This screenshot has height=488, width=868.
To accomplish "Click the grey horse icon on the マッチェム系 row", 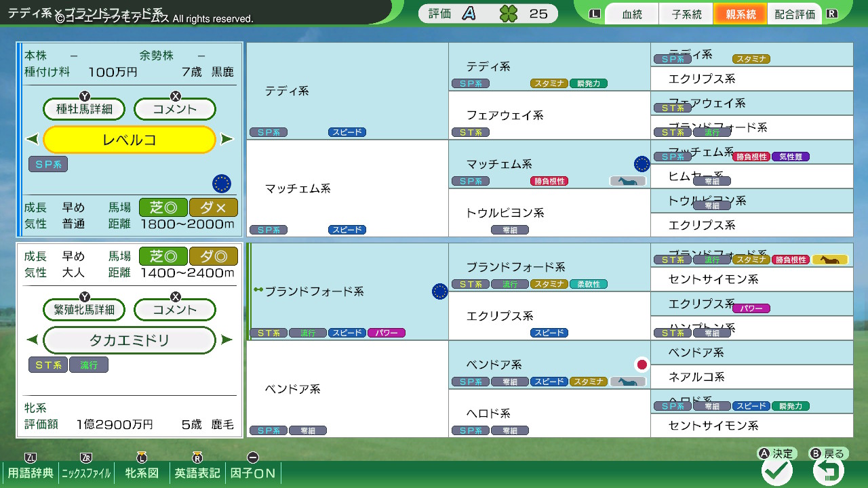I will pos(627,181).
